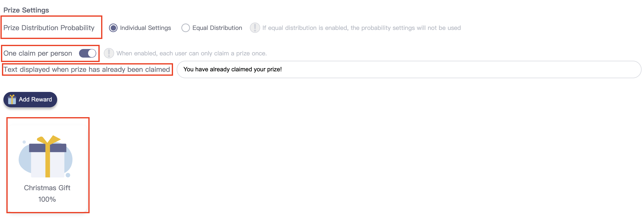
Task: Click the Prize Settings section heading
Action: (26, 10)
